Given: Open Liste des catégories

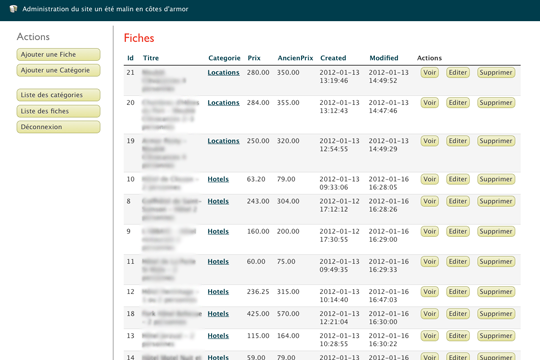Looking at the screenshot, I should (58, 95).
